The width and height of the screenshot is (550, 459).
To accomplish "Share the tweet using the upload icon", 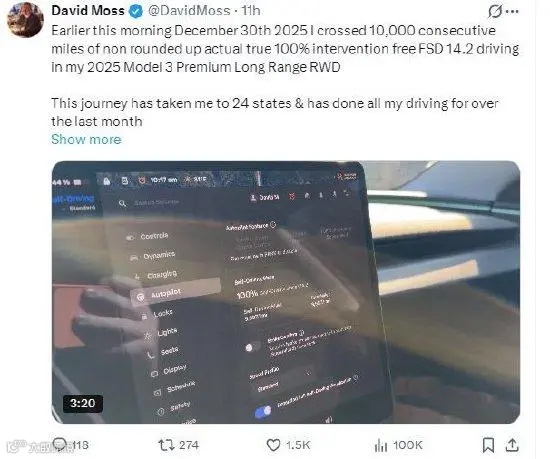I will tap(512, 445).
